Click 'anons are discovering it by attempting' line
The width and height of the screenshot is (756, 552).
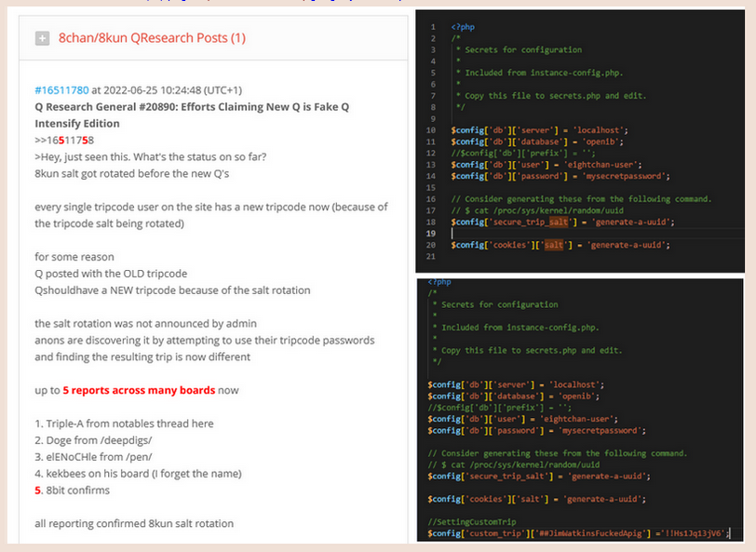pyautogui.click(x=205, y=341)
